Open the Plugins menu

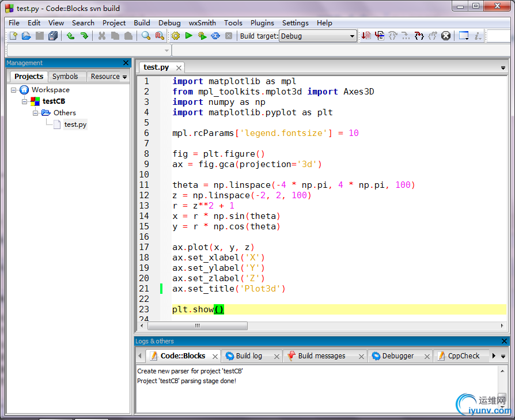(262, 23)
